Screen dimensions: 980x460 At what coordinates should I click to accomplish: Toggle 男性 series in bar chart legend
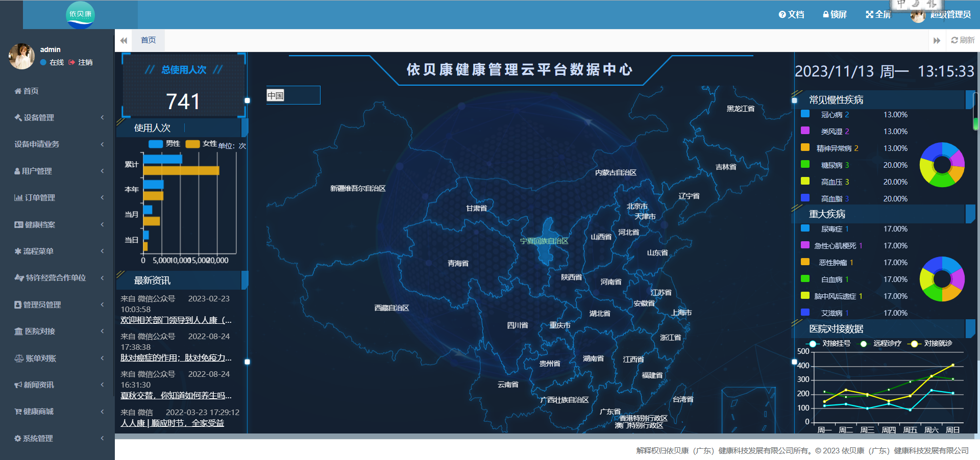[164, 144]
